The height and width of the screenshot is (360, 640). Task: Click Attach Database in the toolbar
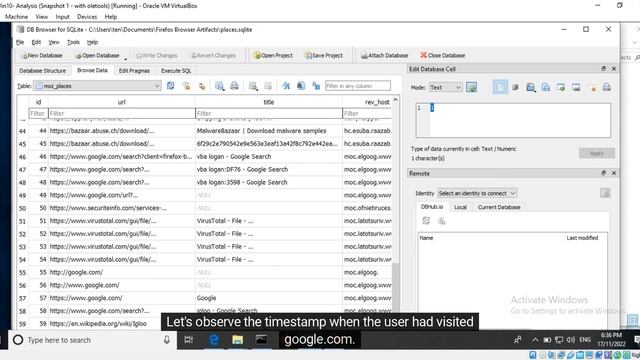click(x=384, y=56)
